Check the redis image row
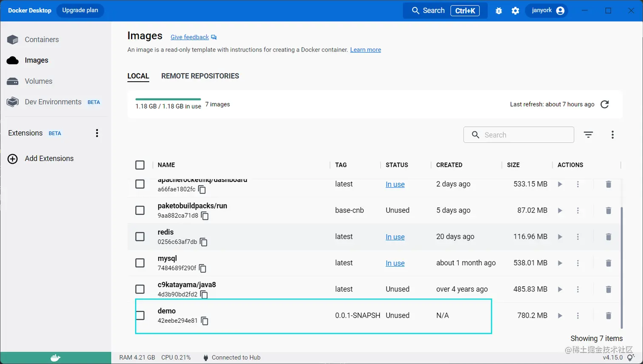The width and height of the screenshot is (643, 364). click(x=140, y=237)
